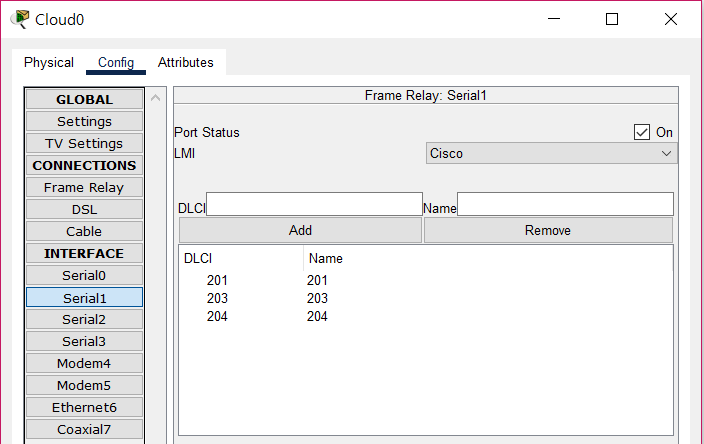Click the Name input field
704x444 pixels.
(565, 204)
